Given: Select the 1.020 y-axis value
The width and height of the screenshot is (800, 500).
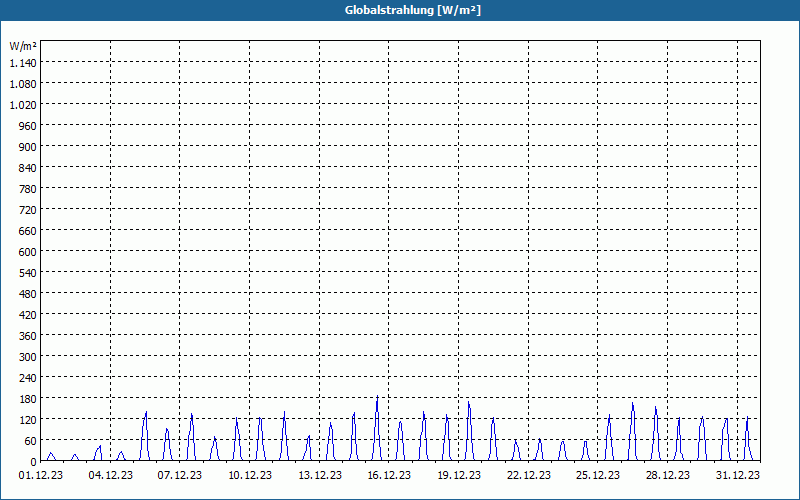Looking at the screenshot, I should tap(23, 105).
